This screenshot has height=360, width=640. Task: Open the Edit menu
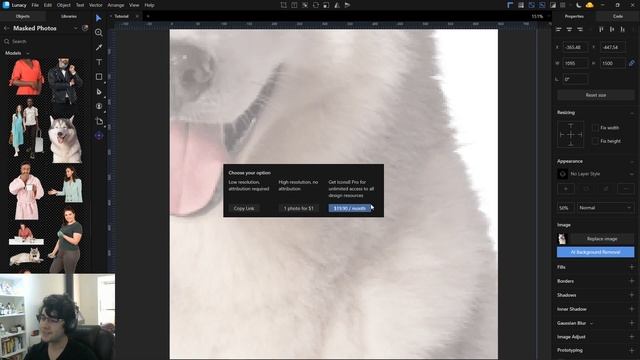tap(48, 5)
